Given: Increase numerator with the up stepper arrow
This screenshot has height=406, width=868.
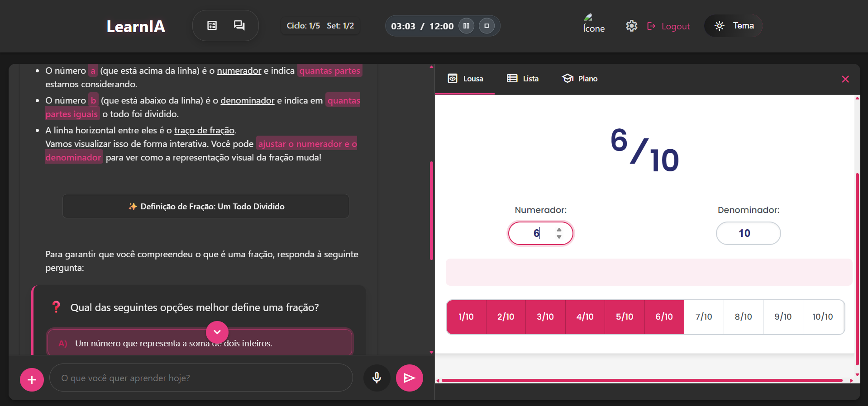Looking at the screenshot, I should click(559, 230).
